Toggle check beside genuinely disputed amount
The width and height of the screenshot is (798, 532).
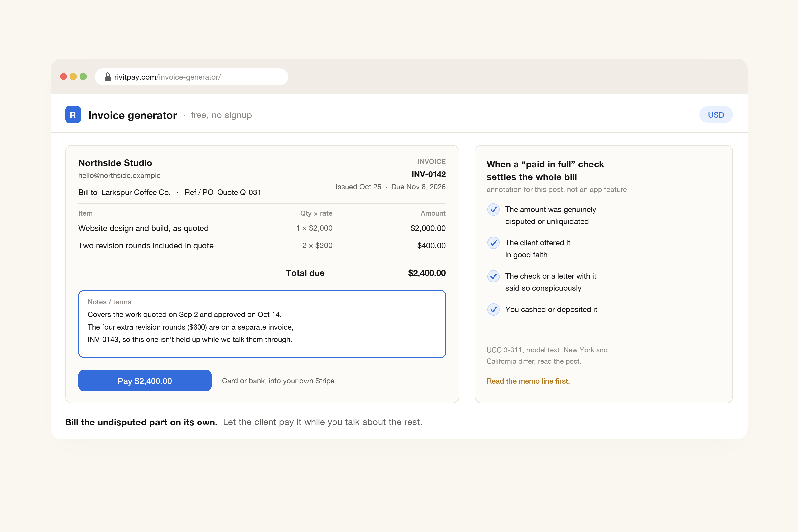click(493, 210)
